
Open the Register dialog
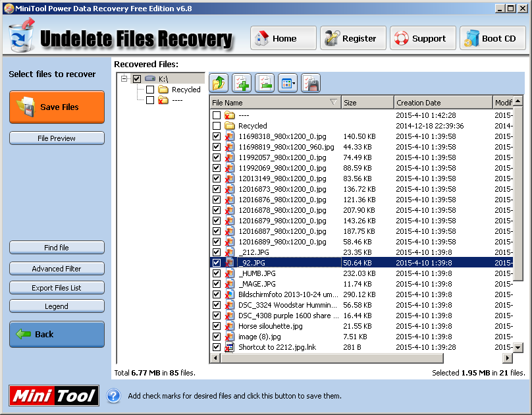click(x=353, y=38)
